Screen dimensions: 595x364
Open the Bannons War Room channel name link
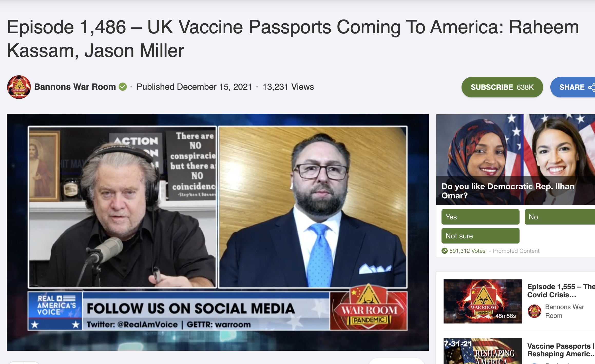point(75,87)
